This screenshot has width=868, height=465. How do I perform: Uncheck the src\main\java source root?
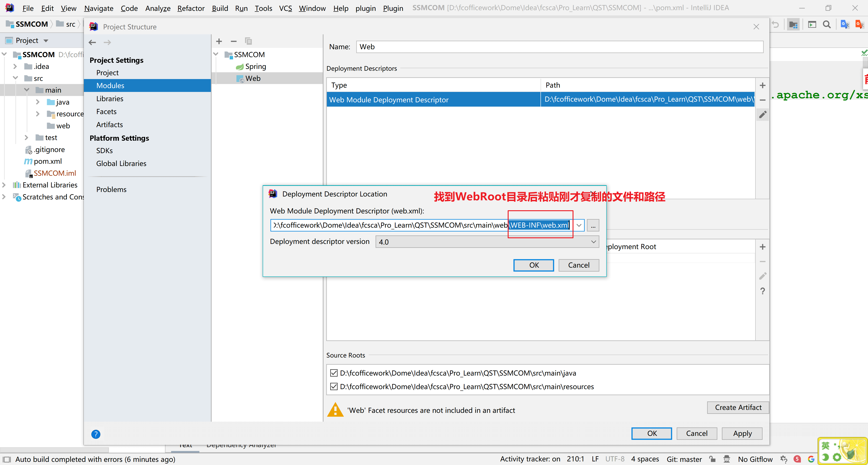(334, 373)
